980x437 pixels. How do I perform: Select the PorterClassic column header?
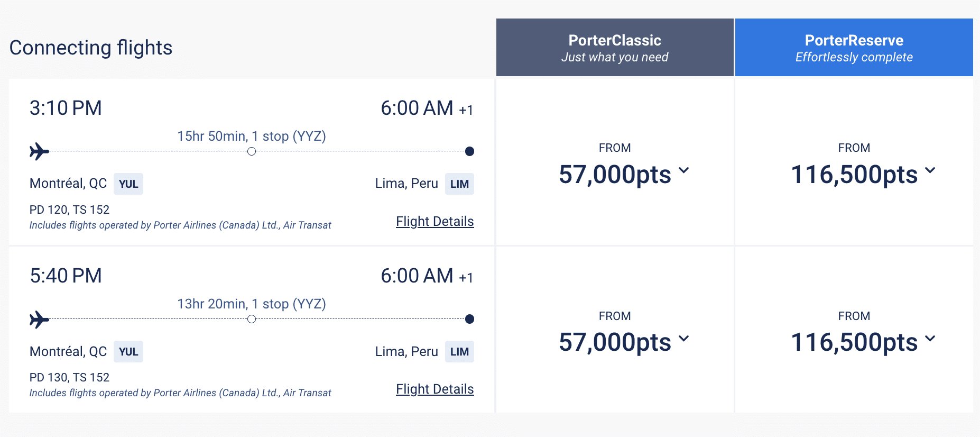tap(615, 48)
